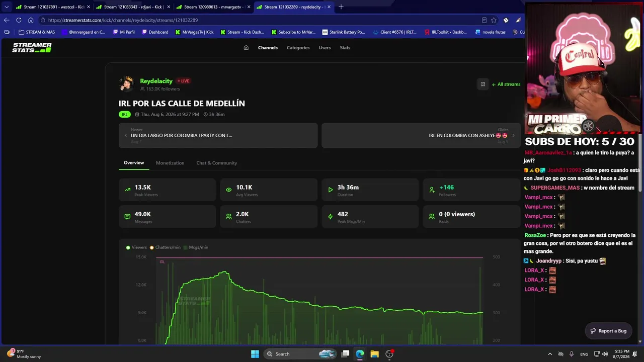
Task: Switch to the Chat & Community tab
Action: 216,163
